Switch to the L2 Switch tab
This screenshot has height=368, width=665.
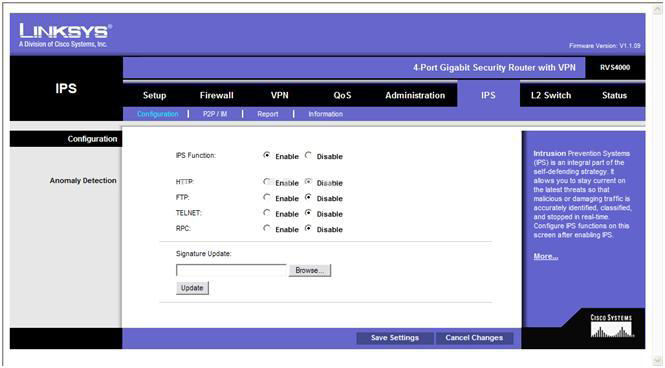click(x=551, y=95)
